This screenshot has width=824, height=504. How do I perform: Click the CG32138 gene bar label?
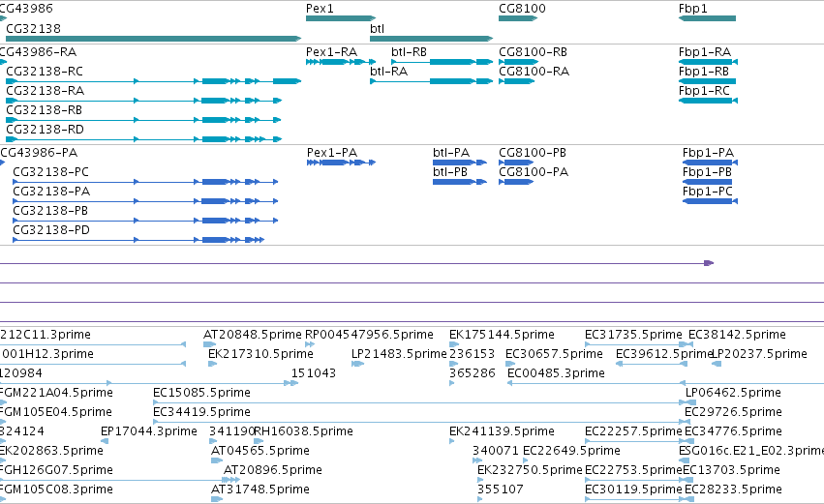[33, 28]
